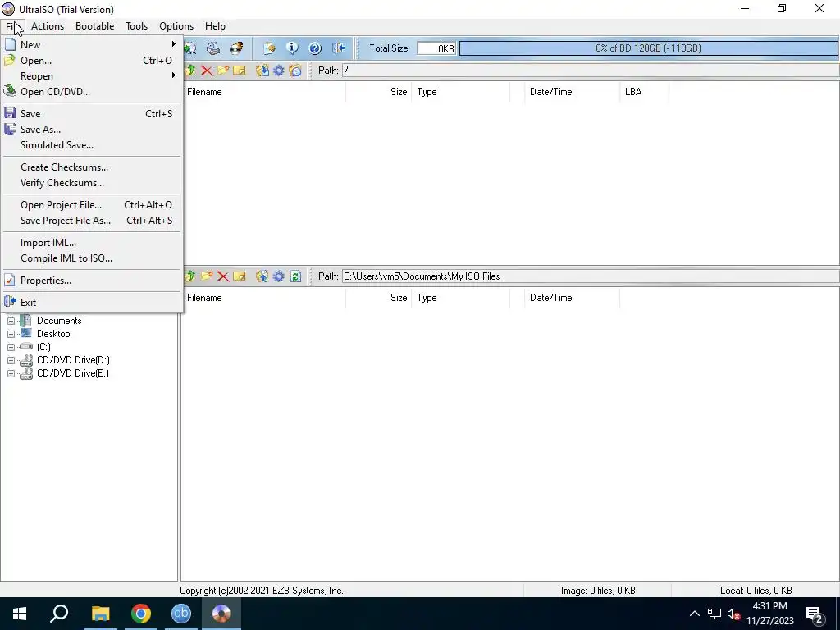Click the New Folder icon in local toolbar
Screen dimensions: 840x630
click(x=207, y=276)
